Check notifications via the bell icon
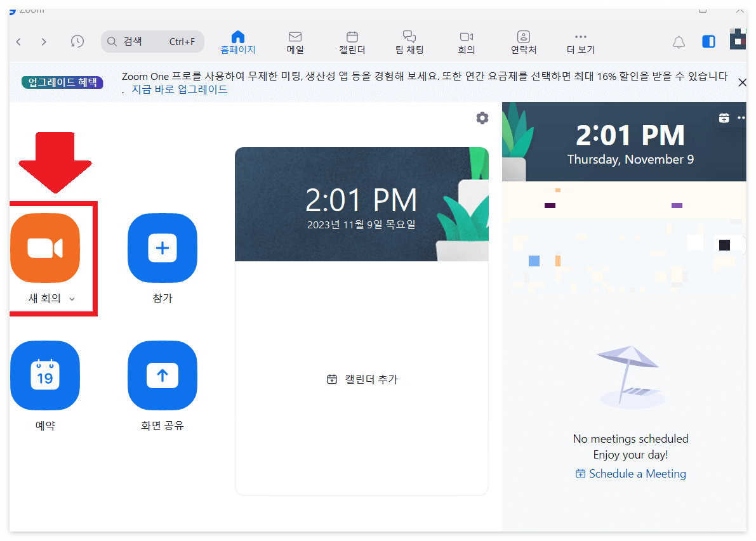Screen dimensions: 756x541 [679, 42]
